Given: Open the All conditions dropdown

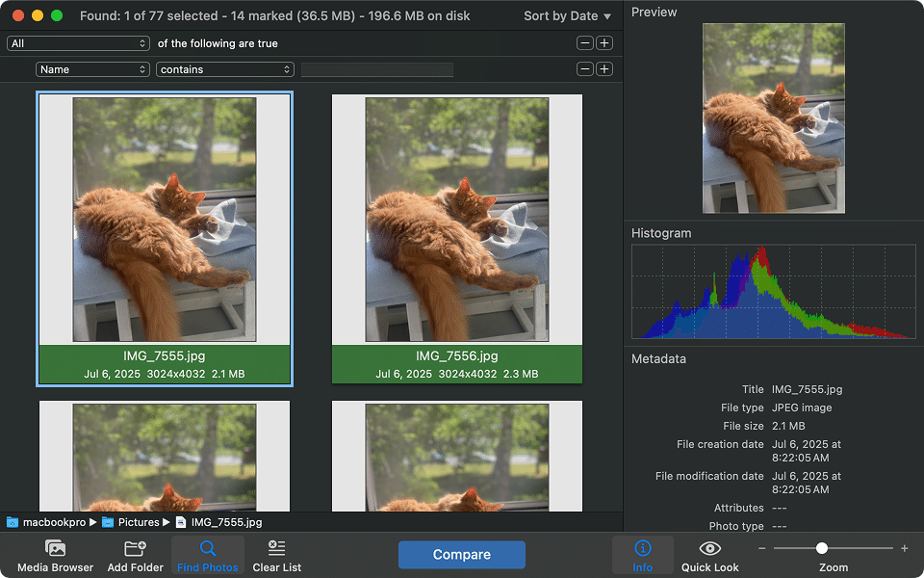Looking at the screenshot, I should point(78,43).
